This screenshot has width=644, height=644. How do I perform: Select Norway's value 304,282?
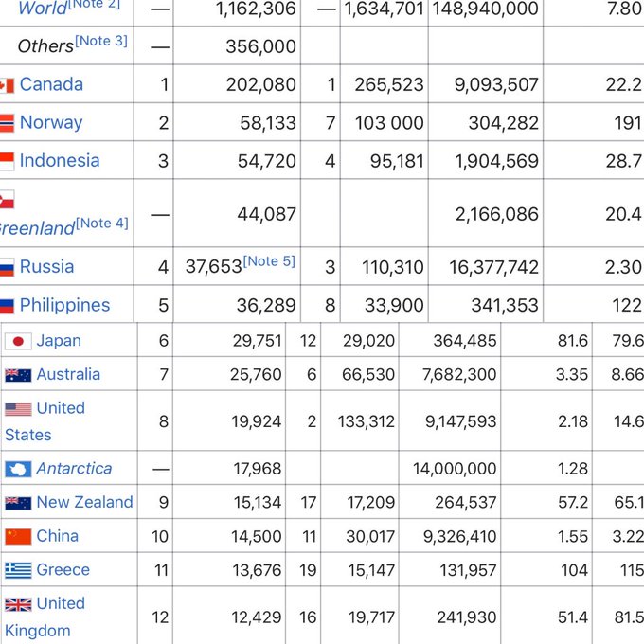coord(504,123)
